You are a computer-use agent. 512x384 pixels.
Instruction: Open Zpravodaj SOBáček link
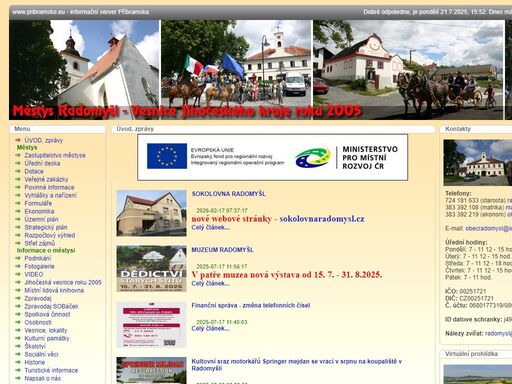click(51, 306)
